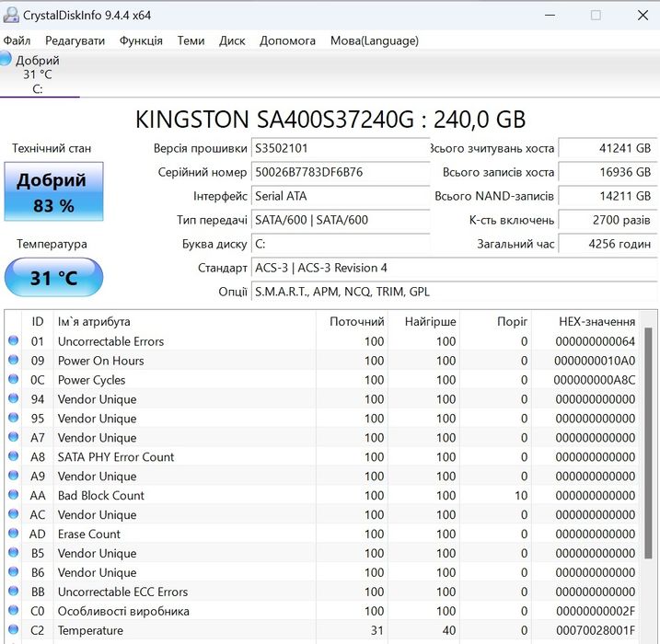Viewport: 660px width, 644px height.
Task: Select the Особливості виробника attribute name
Action: pos(123,611)
